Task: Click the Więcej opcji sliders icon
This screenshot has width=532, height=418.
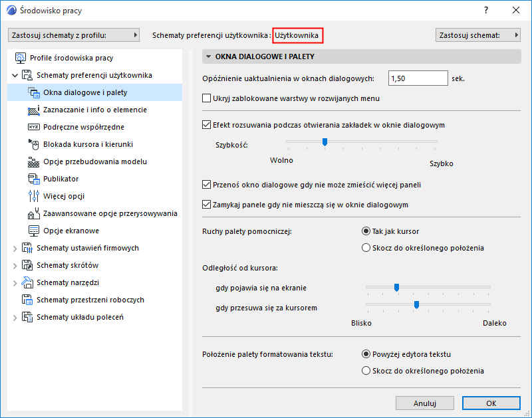Action: coord(34,196)
